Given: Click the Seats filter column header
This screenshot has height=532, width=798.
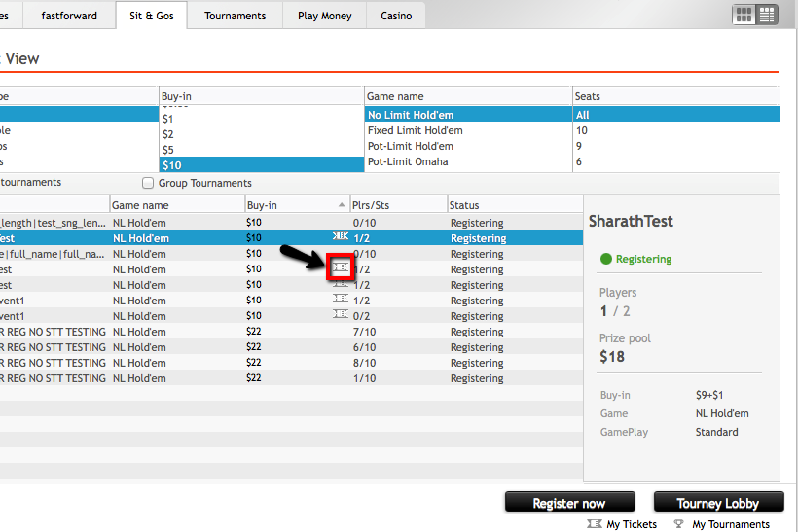Looking at the screenshot, I should 676,96.
